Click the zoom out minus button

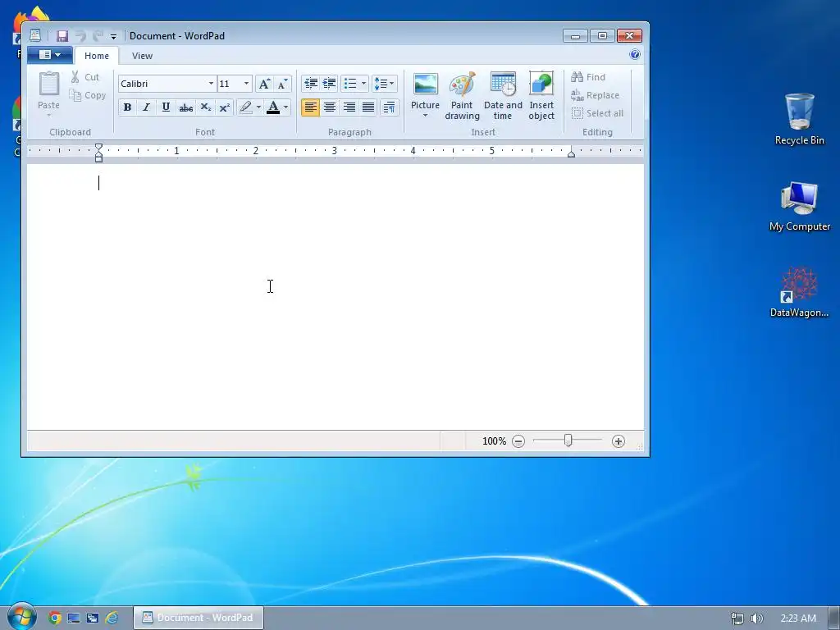click(x=518, y=441)
